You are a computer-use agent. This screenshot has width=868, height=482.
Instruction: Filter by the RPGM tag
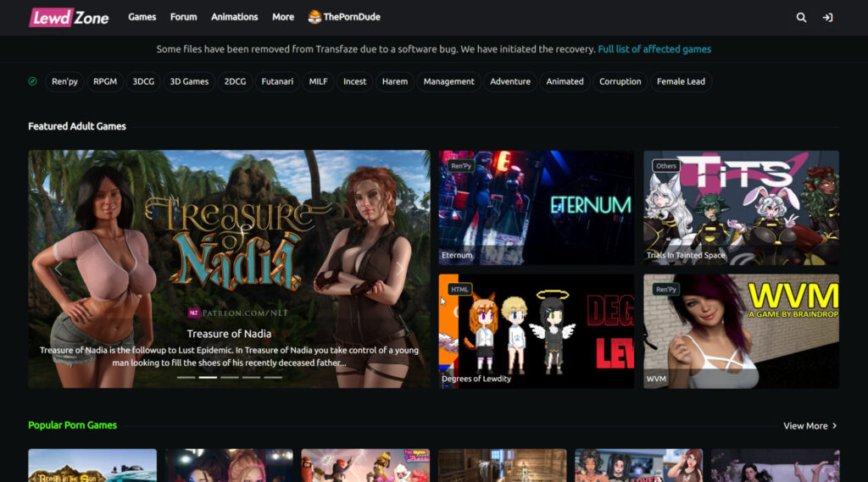coord(105,81)
